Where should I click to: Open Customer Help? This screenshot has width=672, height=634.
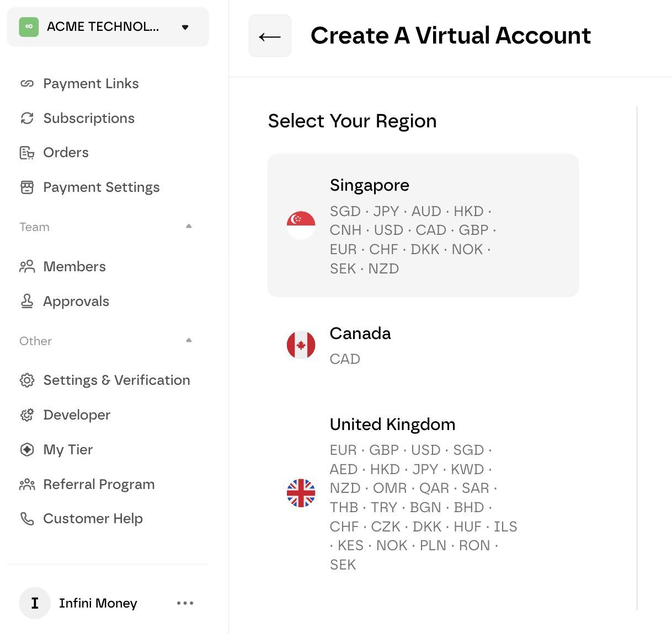[93, 519]
